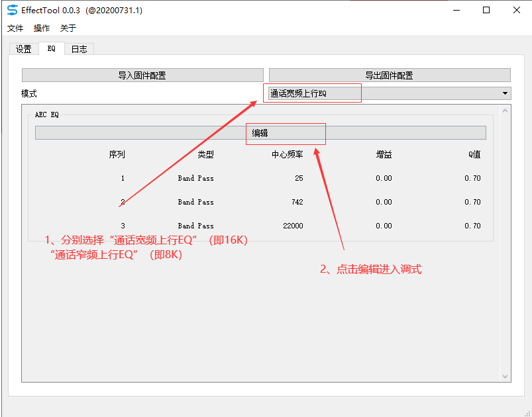Viewport: 532px width, 417px height.
Task: Open the 通话宽频上行EQ combo box
Action: [x=390, y=93]
